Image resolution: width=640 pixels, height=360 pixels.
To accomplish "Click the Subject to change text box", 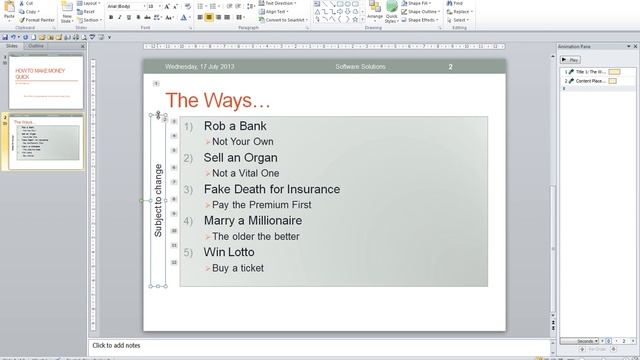I will point(158,200).
